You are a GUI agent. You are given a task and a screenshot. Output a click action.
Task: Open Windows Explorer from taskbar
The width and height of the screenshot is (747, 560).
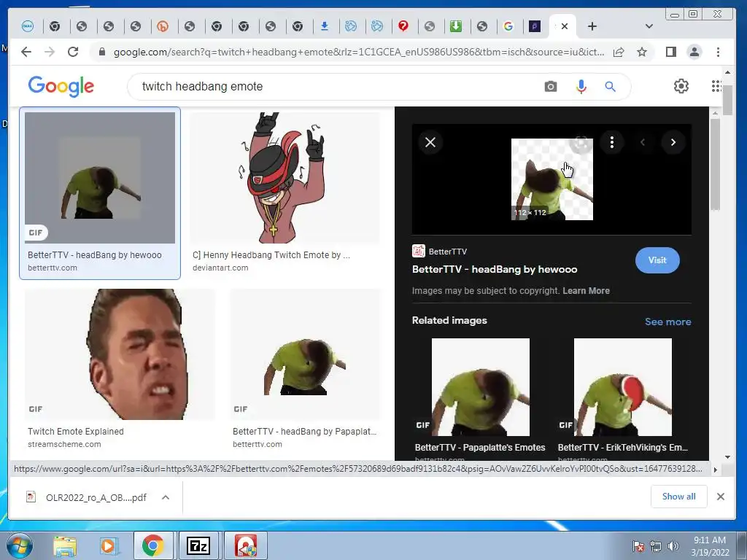(x=65, y=546)
